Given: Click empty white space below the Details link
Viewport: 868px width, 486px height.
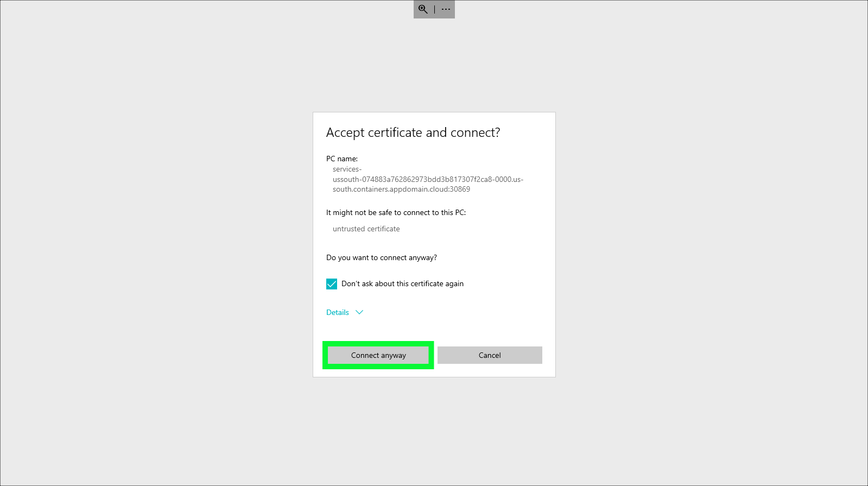Looking at the screenshot, I should pyautogui.click(x=434, y=330).
